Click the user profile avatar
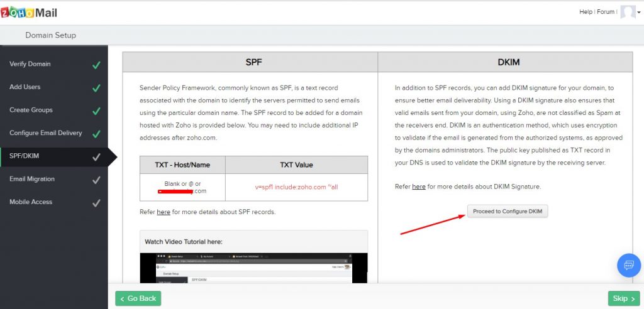Viewport: 644px width, 309px height. [x=628, y=12]
